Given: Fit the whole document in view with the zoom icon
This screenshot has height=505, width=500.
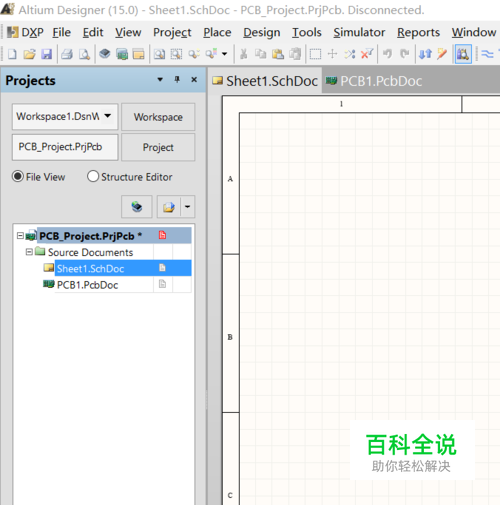Looking at the screenshot, I should [160, 54].
